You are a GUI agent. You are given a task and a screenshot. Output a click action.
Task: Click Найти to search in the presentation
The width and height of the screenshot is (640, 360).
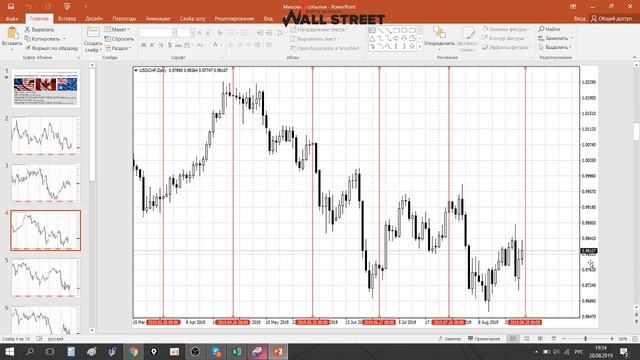[549, 29]
